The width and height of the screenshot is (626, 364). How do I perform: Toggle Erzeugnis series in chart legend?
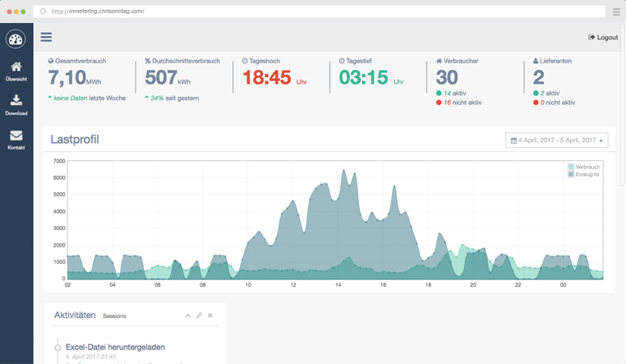pyautogui.click(x=583, y=174)
